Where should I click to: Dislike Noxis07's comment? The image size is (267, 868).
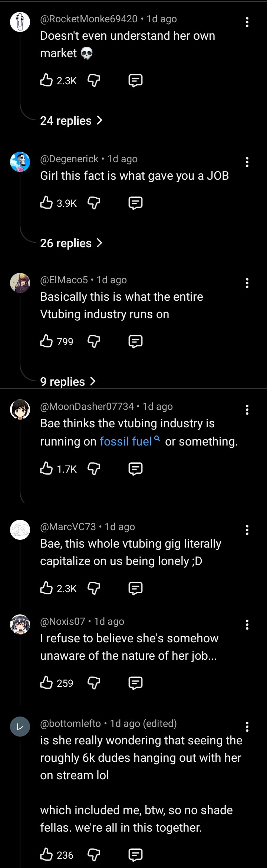(93, 683)
